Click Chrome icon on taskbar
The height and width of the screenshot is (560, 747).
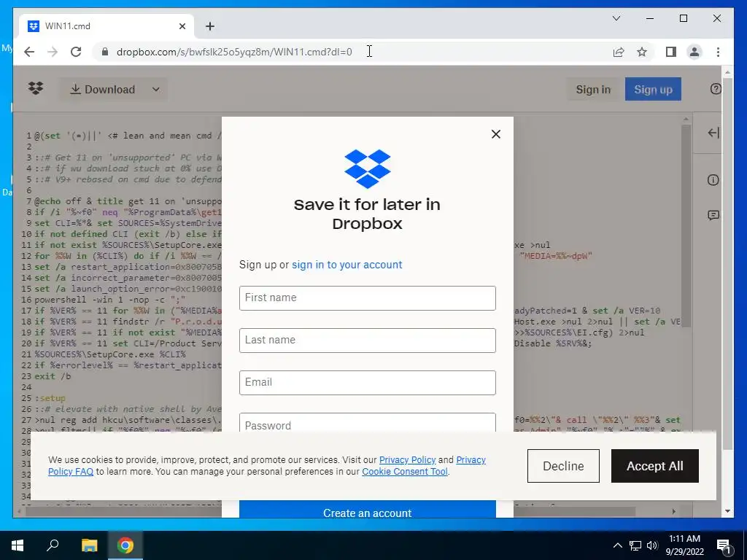pyautogui.click(x=125, y=545)
